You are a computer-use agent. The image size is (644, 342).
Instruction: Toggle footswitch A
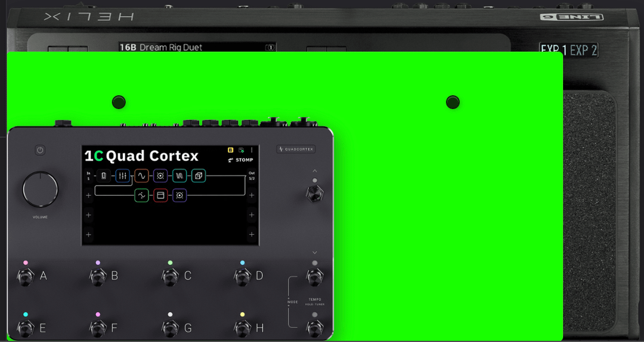click(25, 277)
